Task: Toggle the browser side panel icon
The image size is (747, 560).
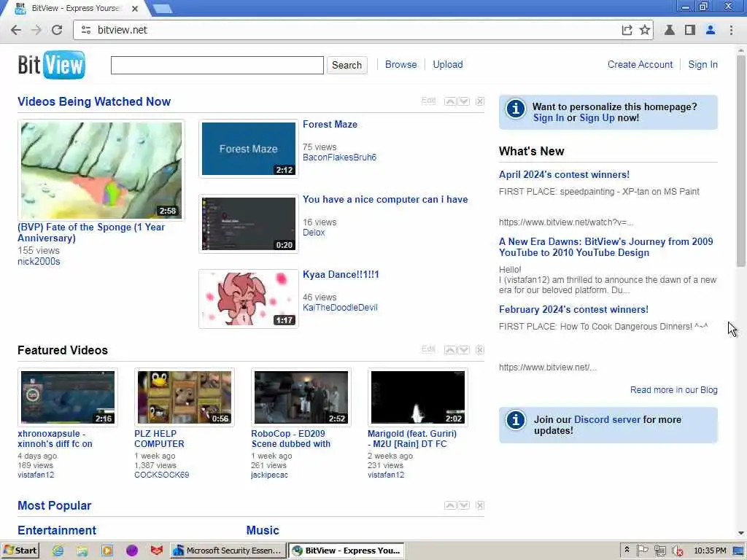Action: point(690,30)
